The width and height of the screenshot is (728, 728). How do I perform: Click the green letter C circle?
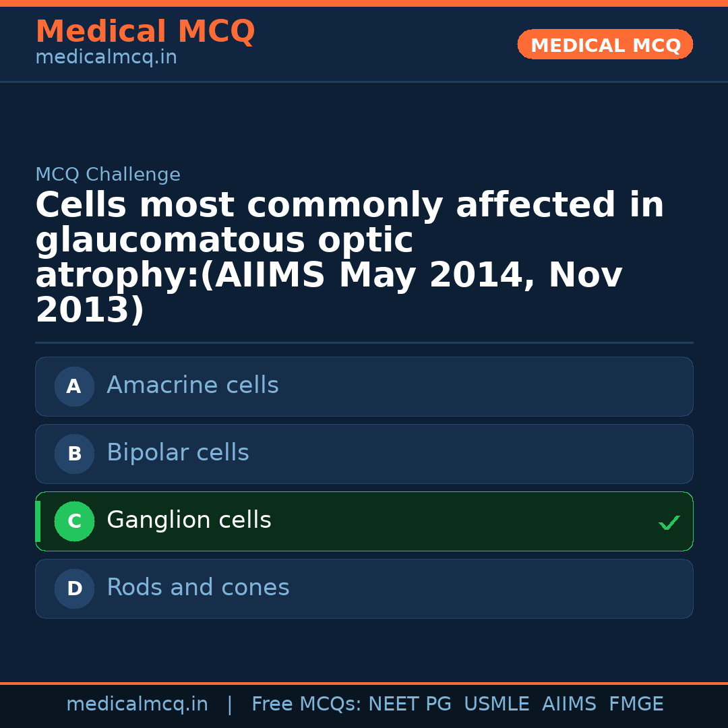[74, 521]
